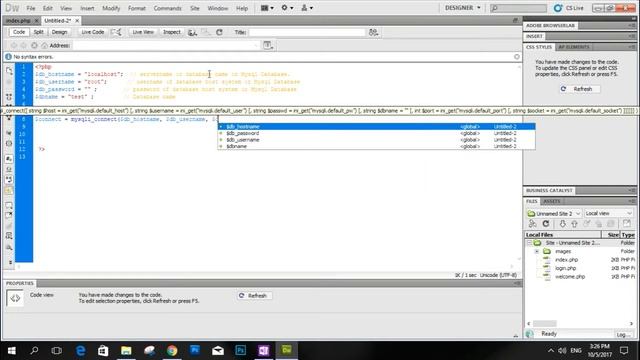The width and height of the screenshot is (640, 360).
Task: Open the Layout dropdown in application bar
Action: 267,8
